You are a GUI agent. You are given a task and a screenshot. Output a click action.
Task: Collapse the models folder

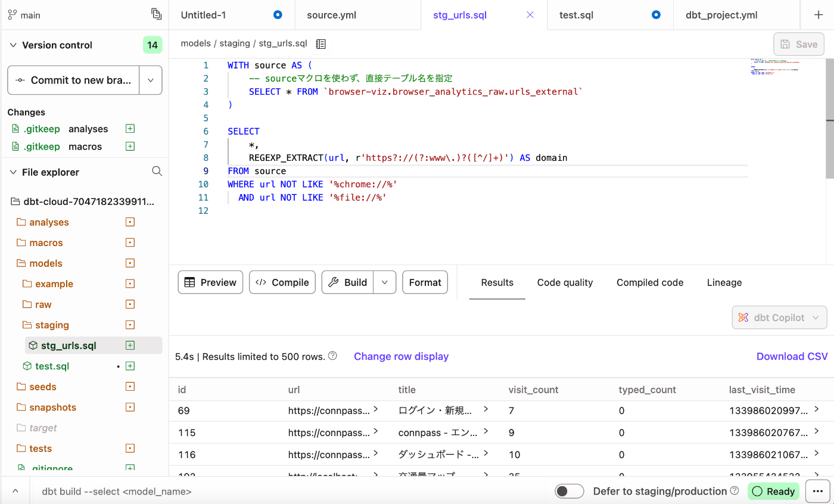(x=39, y=263)
